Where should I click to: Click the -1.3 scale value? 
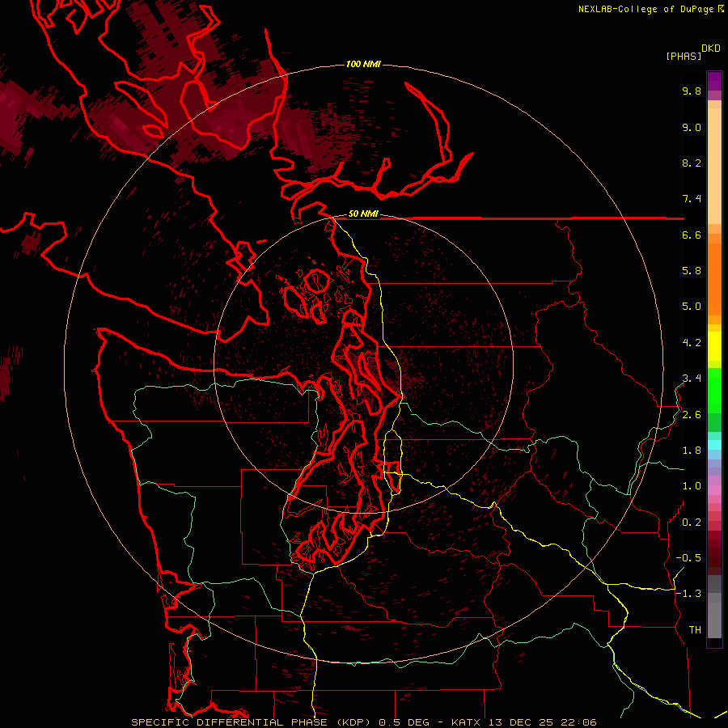(x=688, y=594)
